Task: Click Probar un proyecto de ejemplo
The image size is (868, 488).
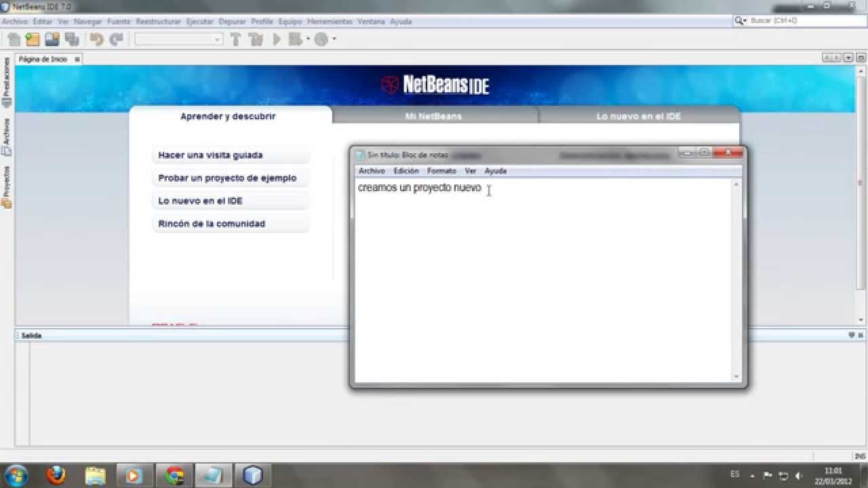Action: 227,178
